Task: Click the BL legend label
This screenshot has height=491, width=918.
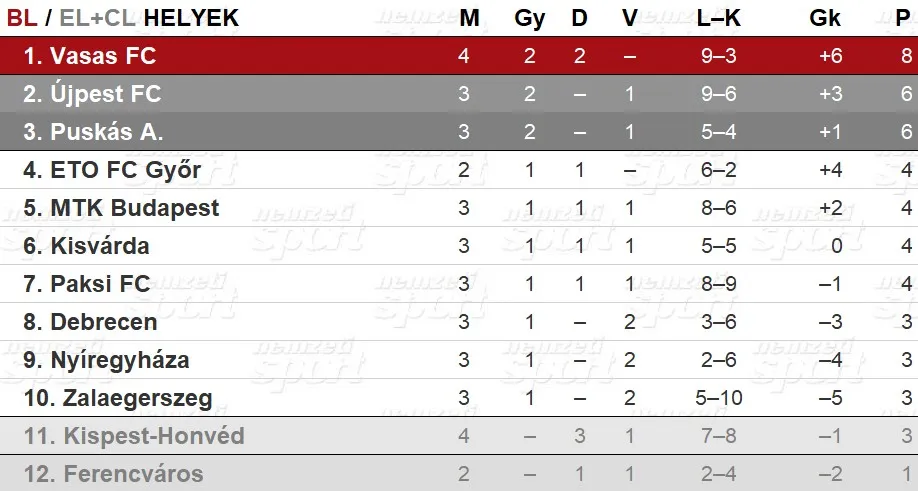Action: 22,18
